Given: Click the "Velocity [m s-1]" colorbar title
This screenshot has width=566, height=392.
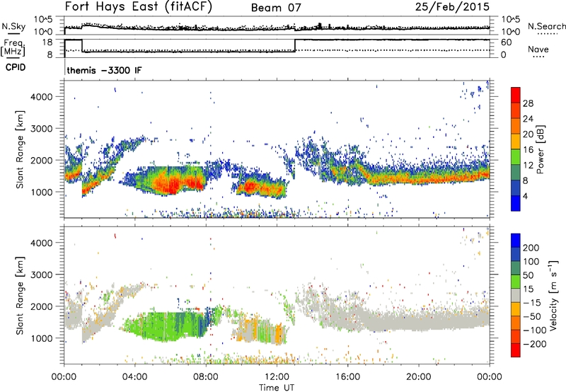Looking at the screenshot, I should [x=554, y=295].
